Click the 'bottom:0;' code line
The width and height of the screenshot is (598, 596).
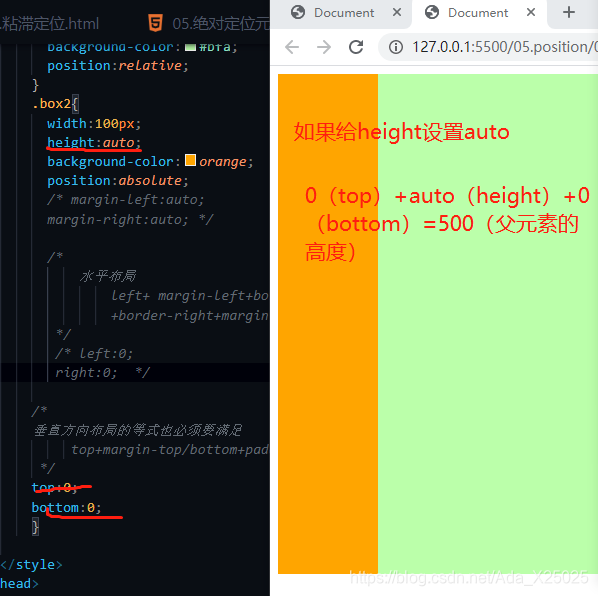pyautogui.click(x=66, y=508)
